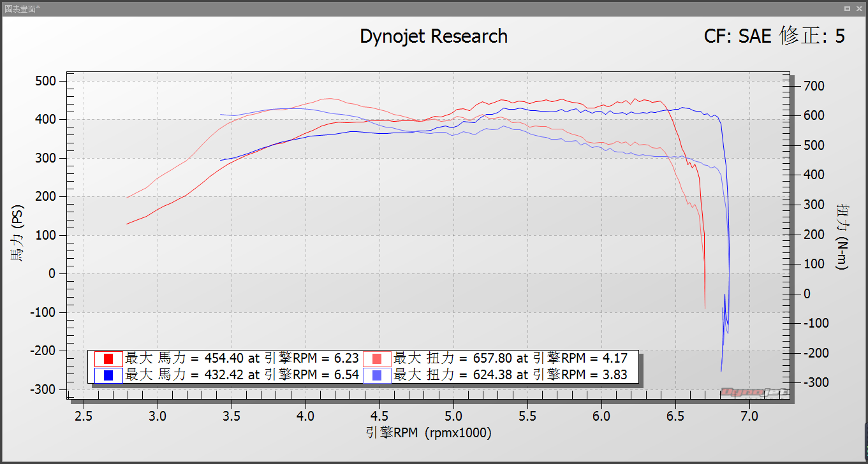The width and height of the screenshot is (868, 464).
Task: Click the 5.0 tick on RPM axis
Action: (x=453, y=416)
